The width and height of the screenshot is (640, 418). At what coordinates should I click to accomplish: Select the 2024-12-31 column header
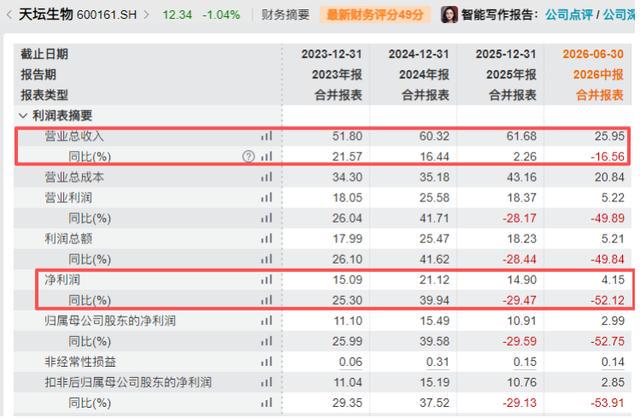(419, 54)
